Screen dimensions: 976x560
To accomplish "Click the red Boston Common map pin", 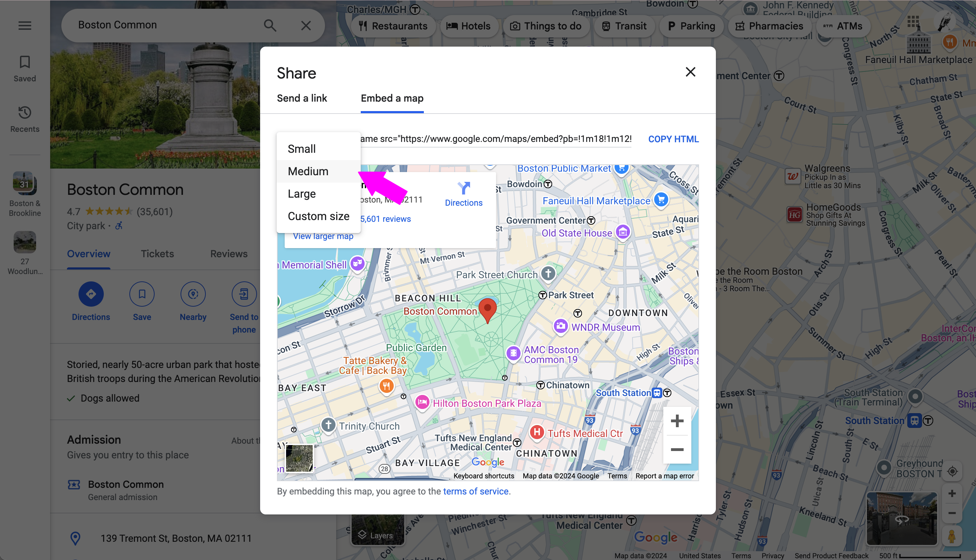I will tap(487, 310).
